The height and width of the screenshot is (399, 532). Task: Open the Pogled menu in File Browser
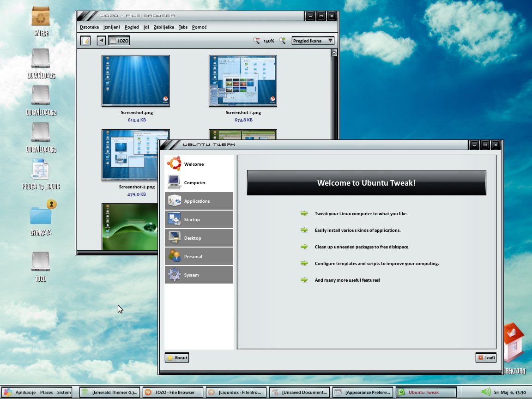tap(132, 27)
